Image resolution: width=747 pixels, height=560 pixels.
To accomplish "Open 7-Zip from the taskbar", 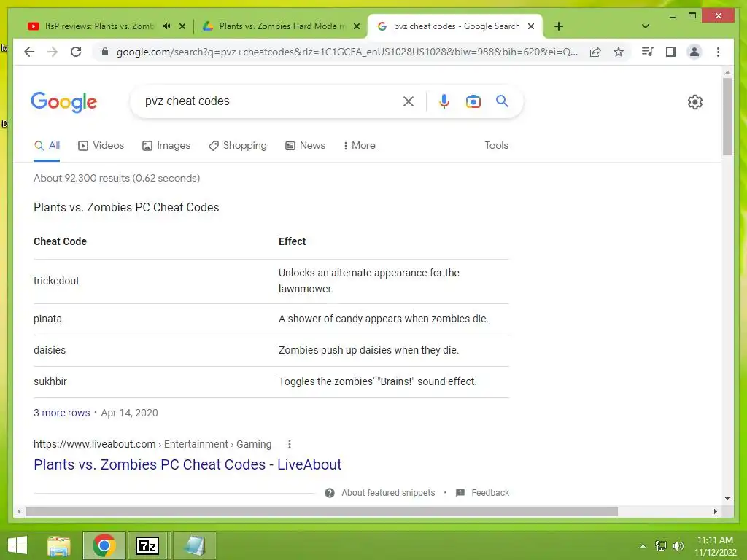I will pos(147,545).
